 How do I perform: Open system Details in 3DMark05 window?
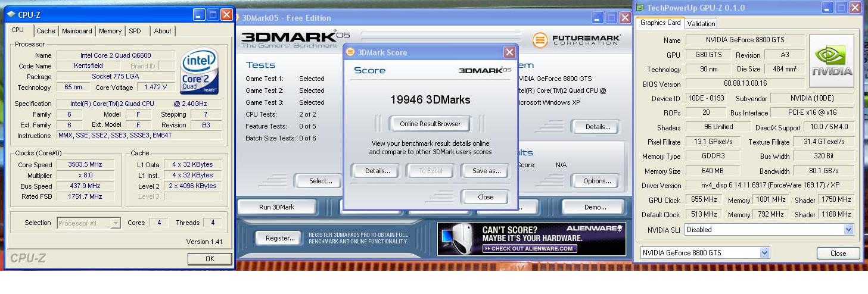[597, 127]
